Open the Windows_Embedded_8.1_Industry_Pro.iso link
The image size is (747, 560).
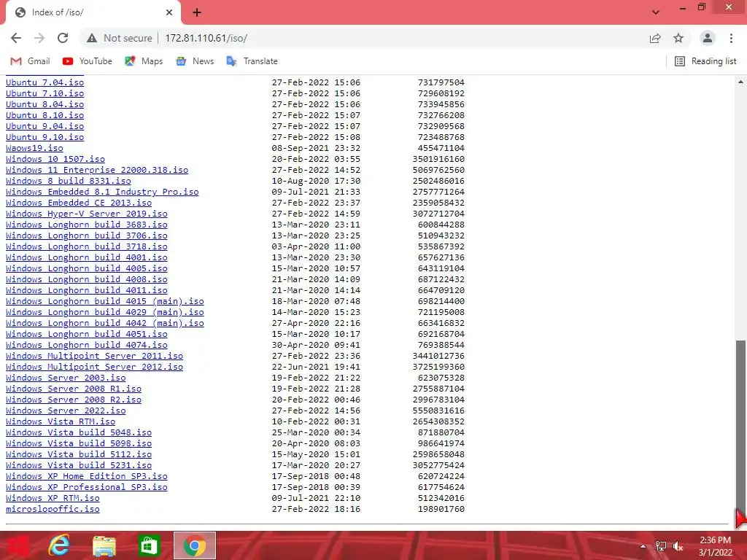(x=102, y=192)
